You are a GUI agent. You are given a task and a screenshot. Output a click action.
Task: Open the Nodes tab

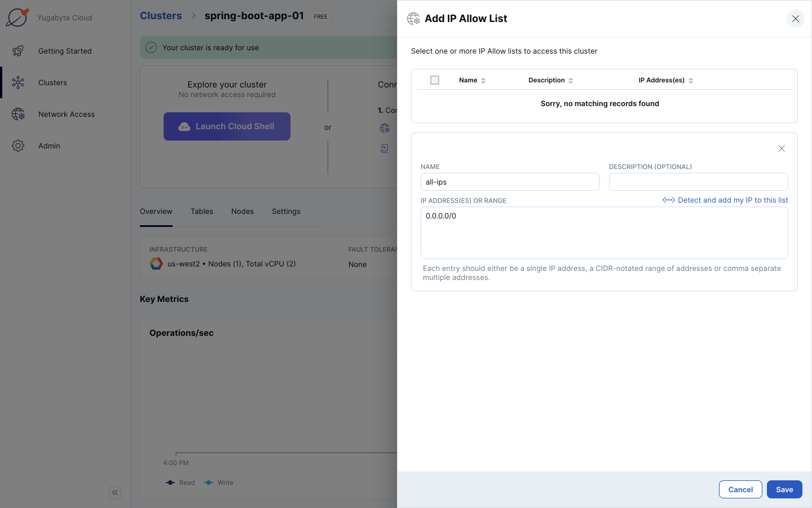point(242,211)
